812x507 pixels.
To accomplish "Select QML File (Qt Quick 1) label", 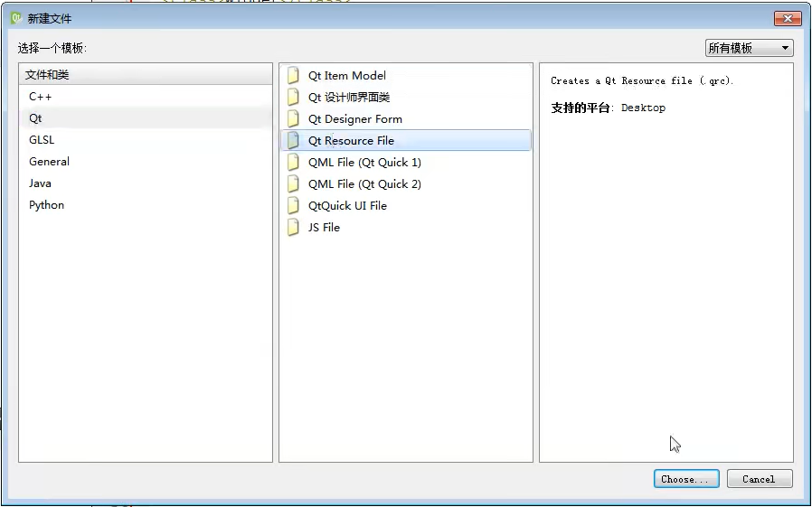I will click(364, 163).
